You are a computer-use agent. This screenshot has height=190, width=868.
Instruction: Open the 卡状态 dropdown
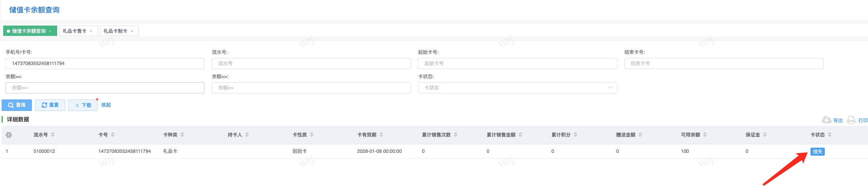coord(517,88)
